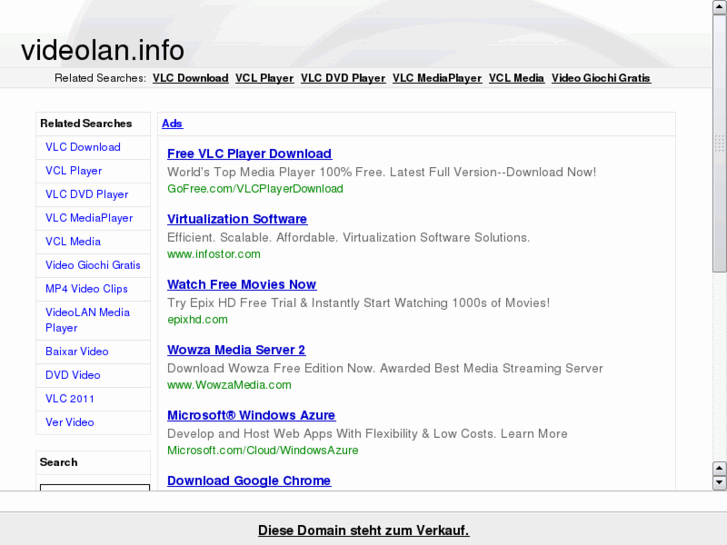Screen dimensions: 727x545
Task: Click World's Top Media Player description text
Action: (x=382, y=172)
